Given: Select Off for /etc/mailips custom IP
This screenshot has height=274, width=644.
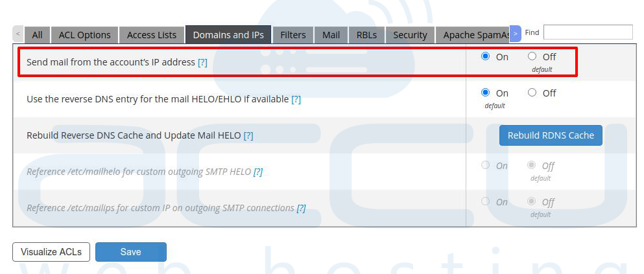Looking at the screenshot, I should coord(532,201).
